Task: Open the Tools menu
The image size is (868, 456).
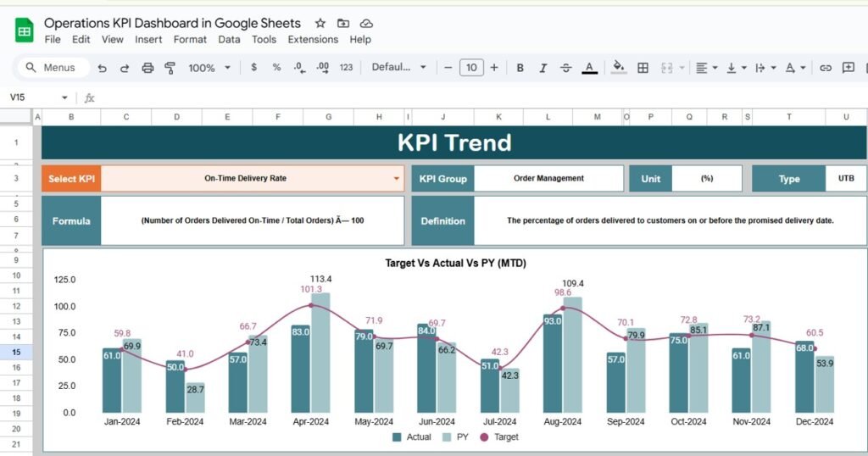Action: click(x=264, y=39)
